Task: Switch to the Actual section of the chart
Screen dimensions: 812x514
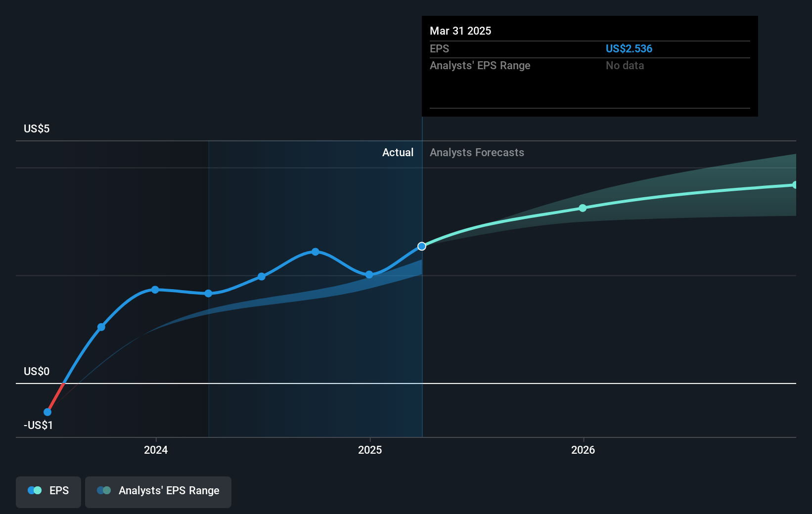Action: click(398, 152)
